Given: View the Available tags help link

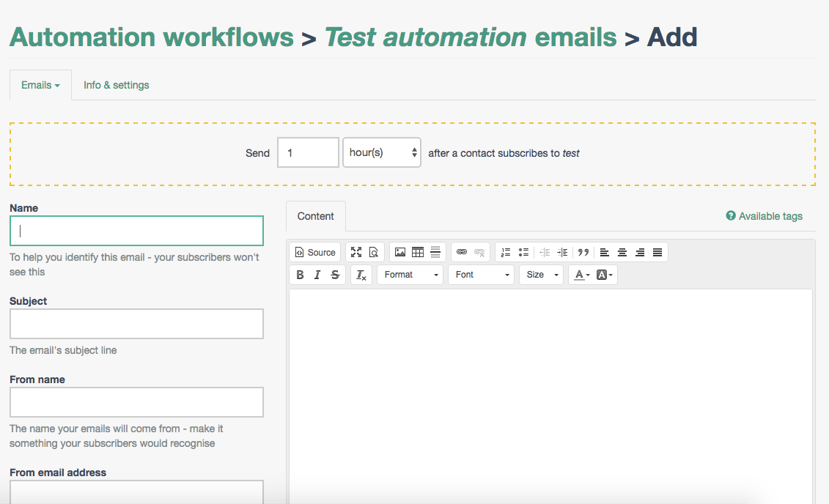Looking at the screenshot, I should pos(764,216).
